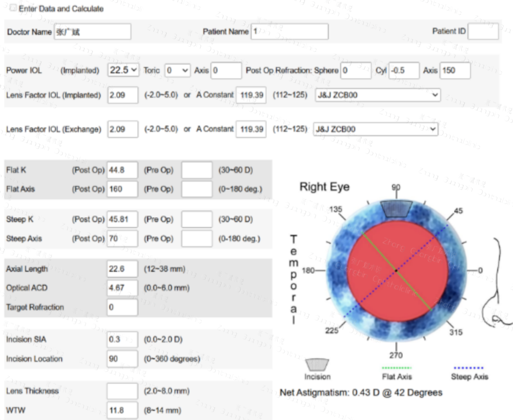Screen dimensions: 513x420
Task: Click the Flat K Pre Op field
Action: click(197, 170)
